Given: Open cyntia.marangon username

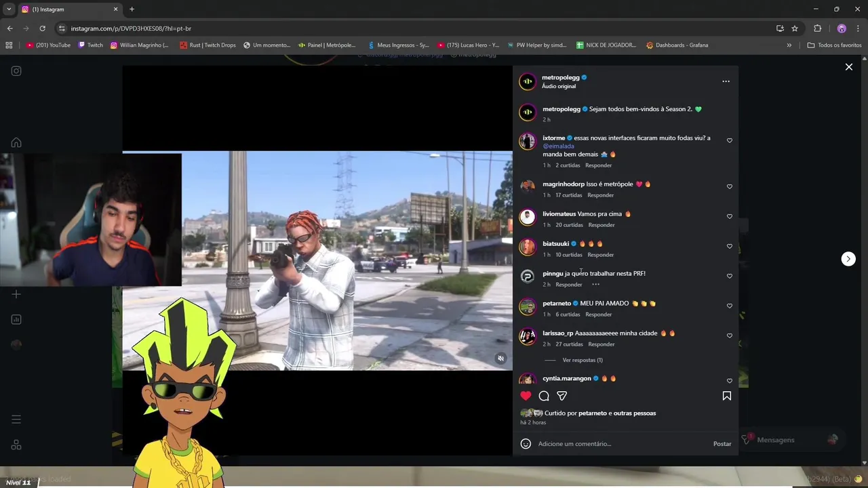Looking at the screenshot, I should tap(567, 378).
